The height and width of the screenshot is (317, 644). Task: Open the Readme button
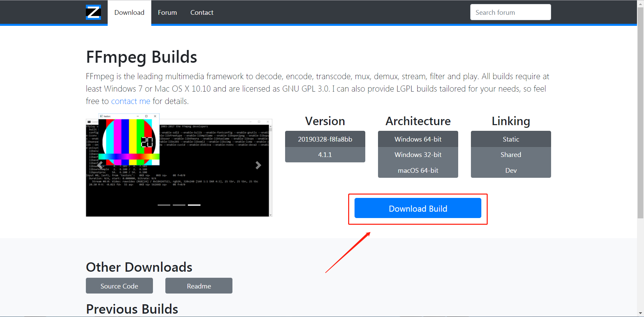point(199,286)
